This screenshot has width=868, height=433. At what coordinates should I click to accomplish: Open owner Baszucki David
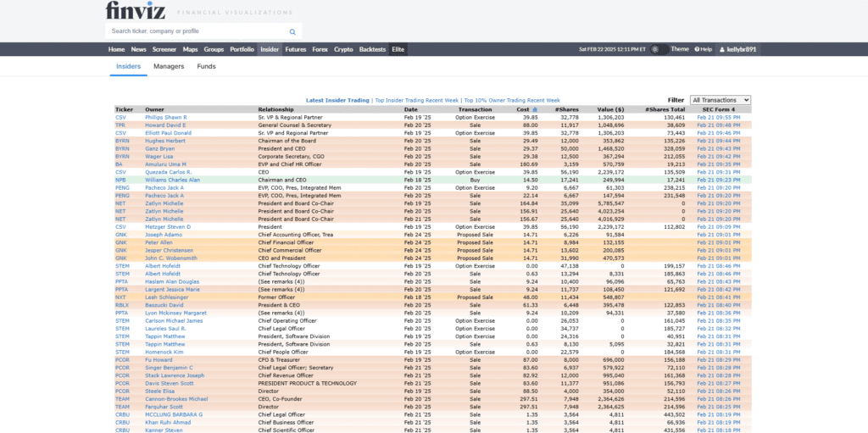[x=164, y=305]
